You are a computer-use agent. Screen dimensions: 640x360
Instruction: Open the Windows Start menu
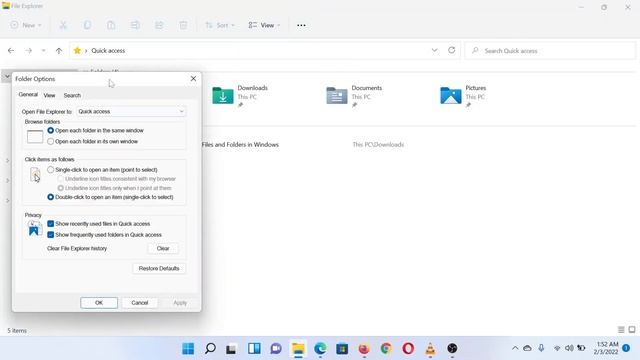[x=188, y=349]
